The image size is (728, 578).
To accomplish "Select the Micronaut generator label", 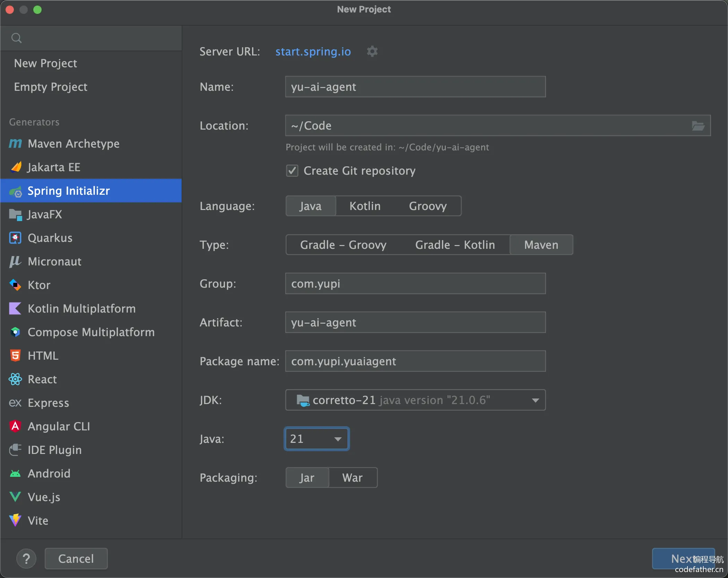I will [54, 262].
